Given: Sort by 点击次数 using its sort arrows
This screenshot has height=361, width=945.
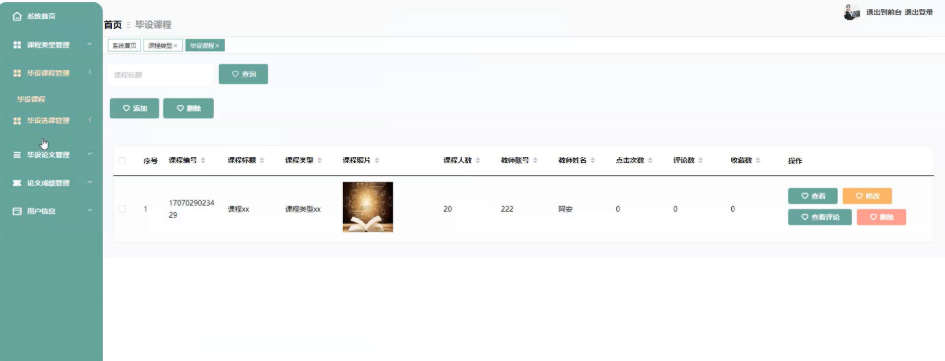Looking at the screenshot, I should click(651, 160).
